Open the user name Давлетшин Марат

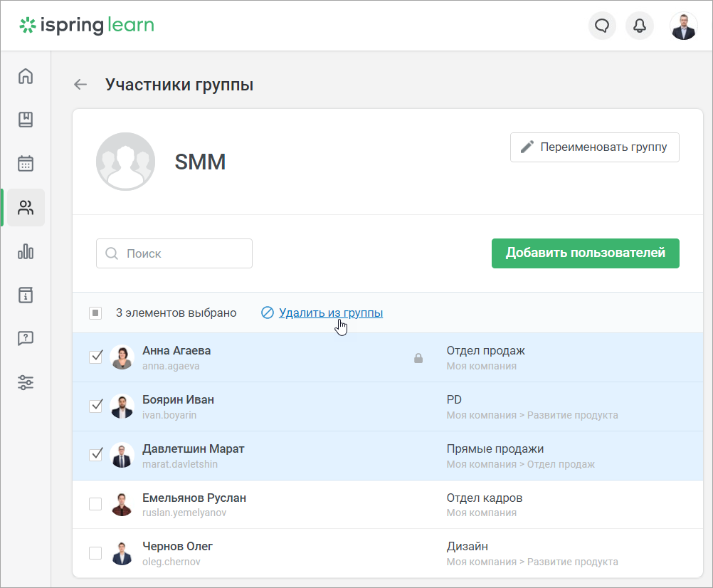tap(194, 449)
